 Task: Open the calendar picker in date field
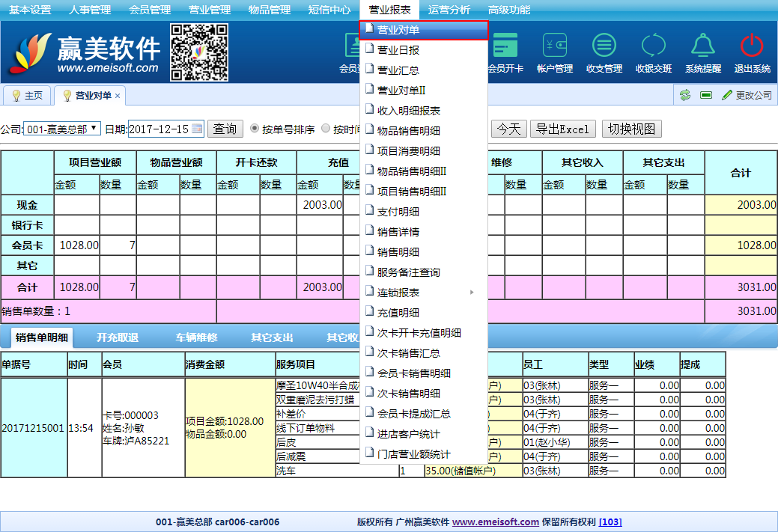tap(197, 129)
